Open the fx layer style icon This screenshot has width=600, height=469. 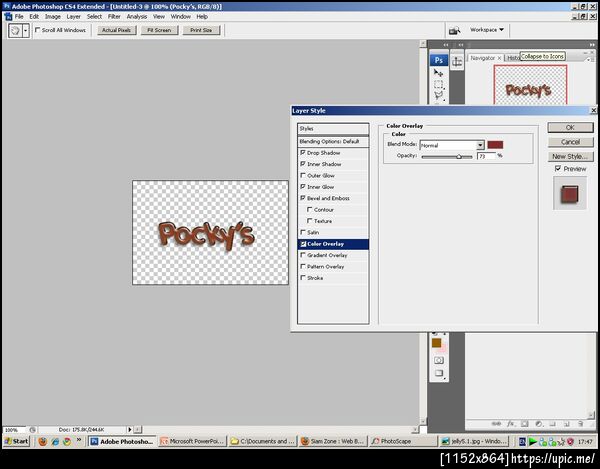pyautogui.click(x=511, y=424)
